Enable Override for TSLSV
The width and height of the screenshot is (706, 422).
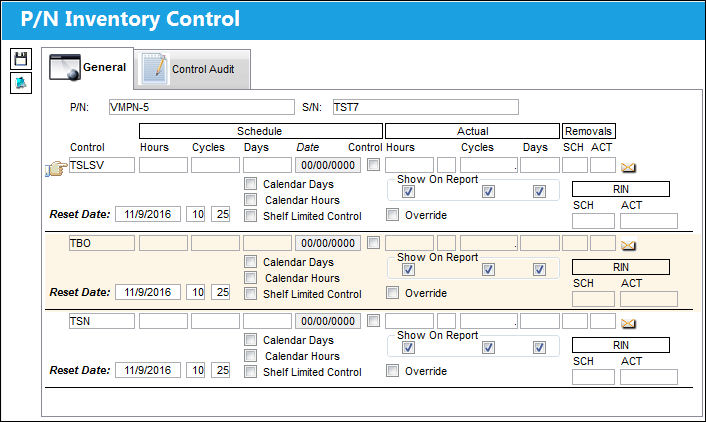(392, 214)
